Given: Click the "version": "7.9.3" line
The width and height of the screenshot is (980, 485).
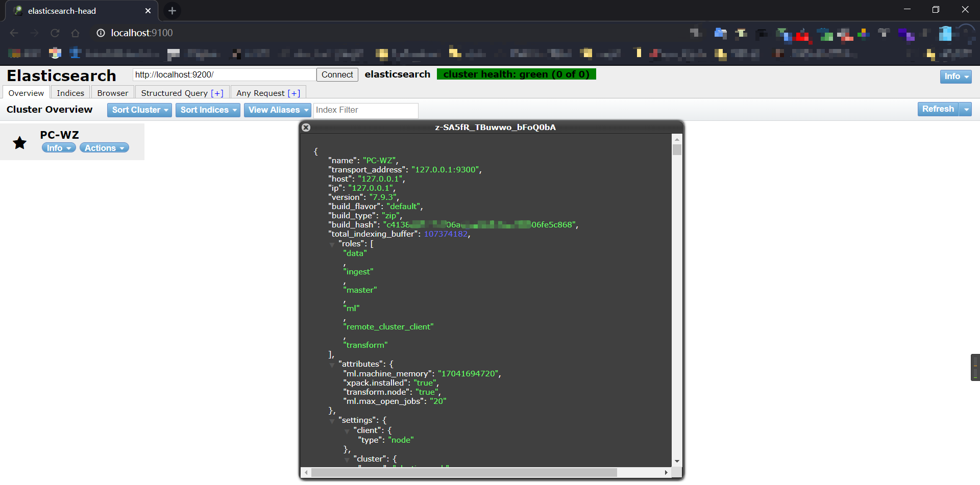Looking at the screenshot, I should point(363,197).
